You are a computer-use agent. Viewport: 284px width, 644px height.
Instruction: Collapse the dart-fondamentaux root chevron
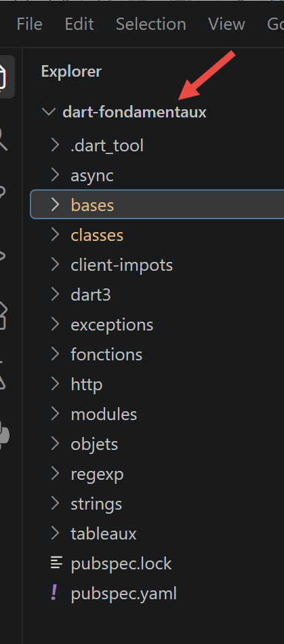(49, 112)
